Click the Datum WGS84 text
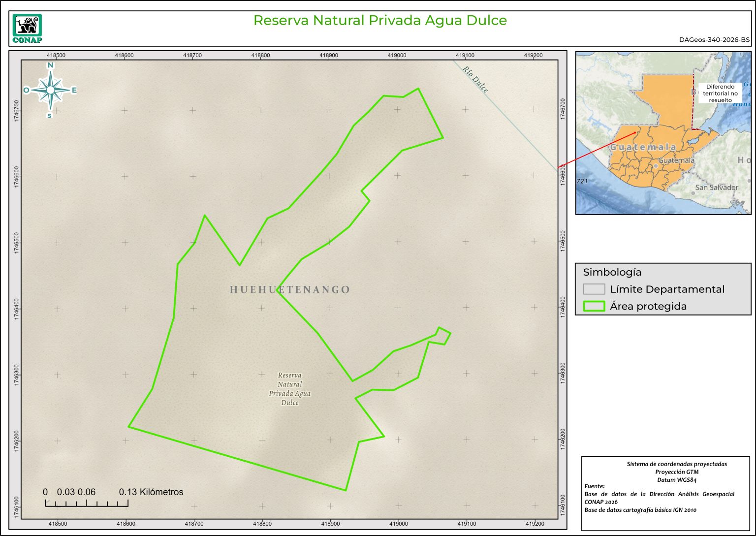Image resolution: width=756 pixels, height=536 pixels. tap(676, 480)
